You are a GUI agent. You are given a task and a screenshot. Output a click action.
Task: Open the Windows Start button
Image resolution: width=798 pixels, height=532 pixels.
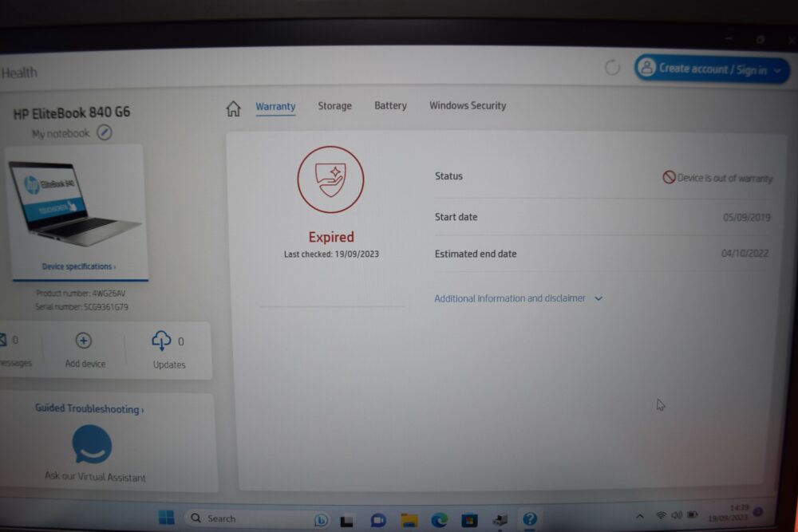coord(167,518)
